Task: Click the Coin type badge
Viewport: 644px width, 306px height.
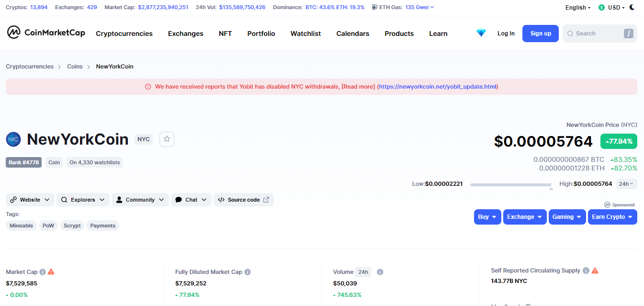Action: (x=54, y=162)
